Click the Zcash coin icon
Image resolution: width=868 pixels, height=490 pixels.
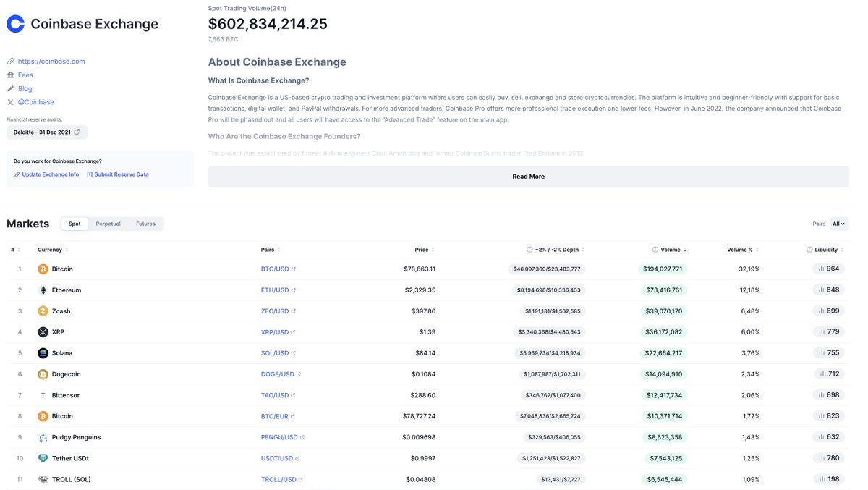point(43,311)
